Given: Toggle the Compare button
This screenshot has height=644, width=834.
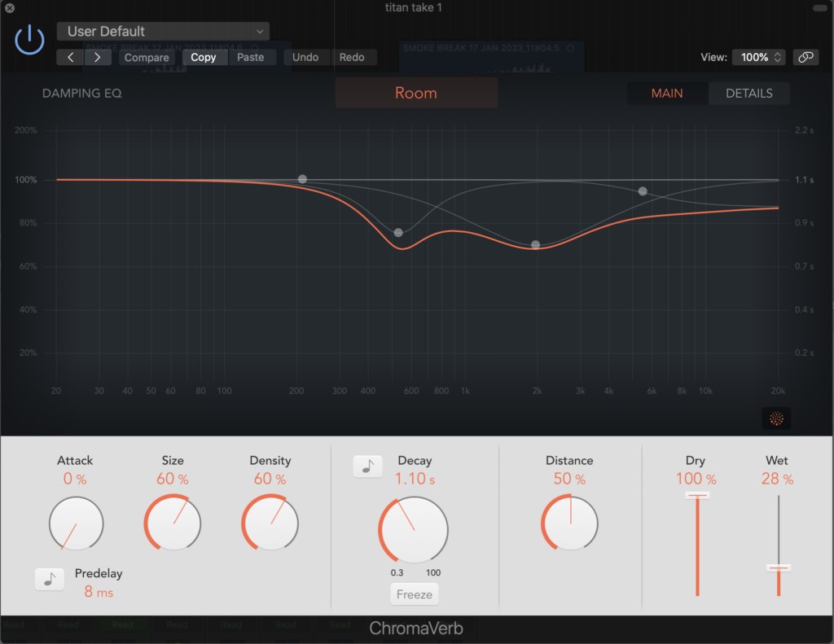Looking at the screenshot, I should tap(147, 58).
